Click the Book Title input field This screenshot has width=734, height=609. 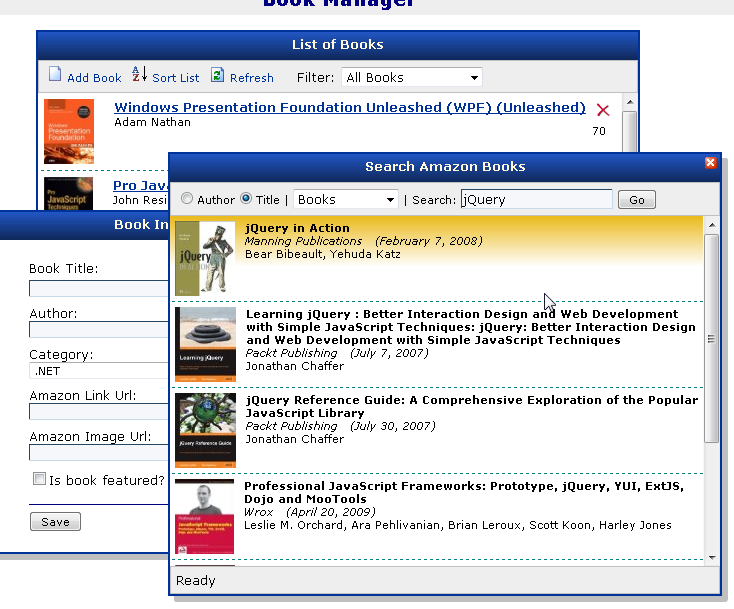pyautogui.click(x=100, y=288)
